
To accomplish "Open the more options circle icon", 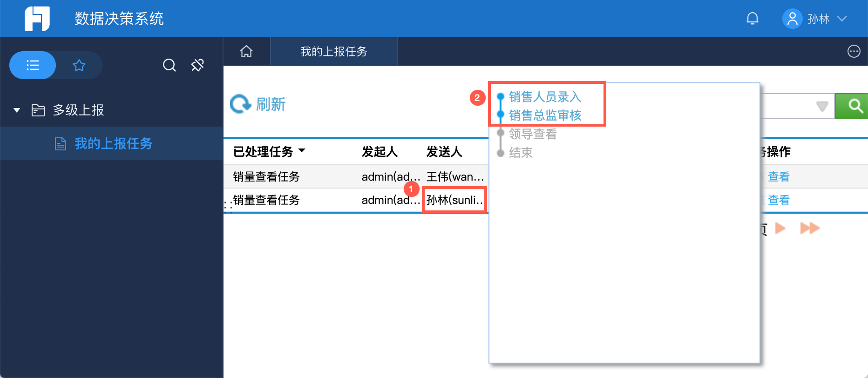I will [x=854, y=51].
